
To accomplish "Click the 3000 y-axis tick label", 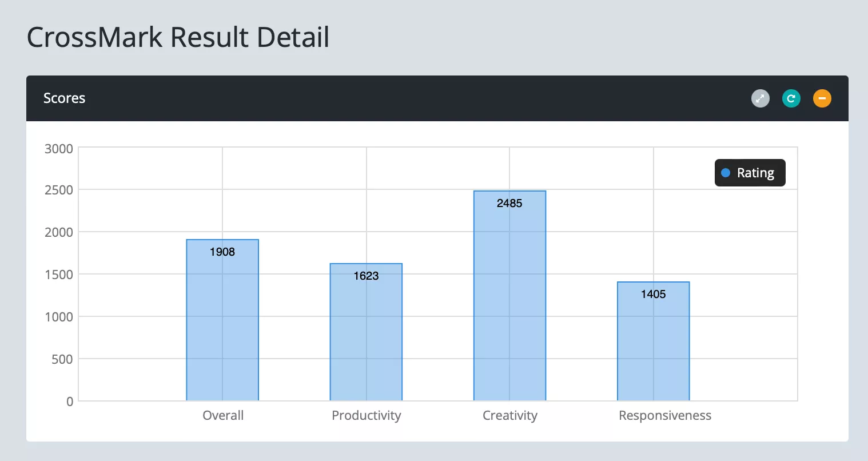I will 59,149.
